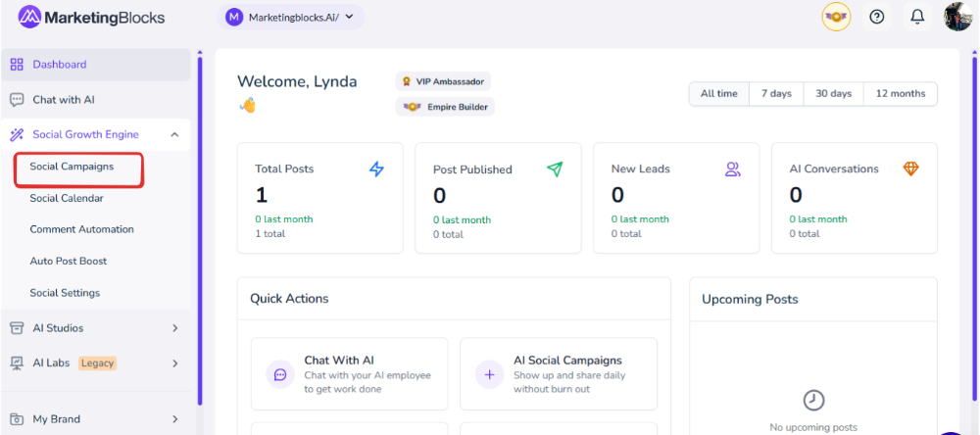Switch to the 30 days filter

833,94
